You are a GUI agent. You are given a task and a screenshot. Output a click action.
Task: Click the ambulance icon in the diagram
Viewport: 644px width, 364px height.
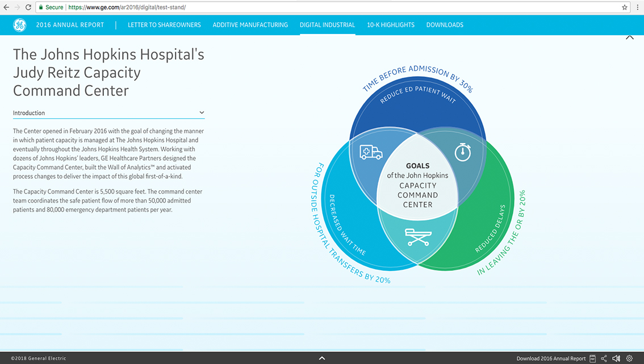click(371, 152)
